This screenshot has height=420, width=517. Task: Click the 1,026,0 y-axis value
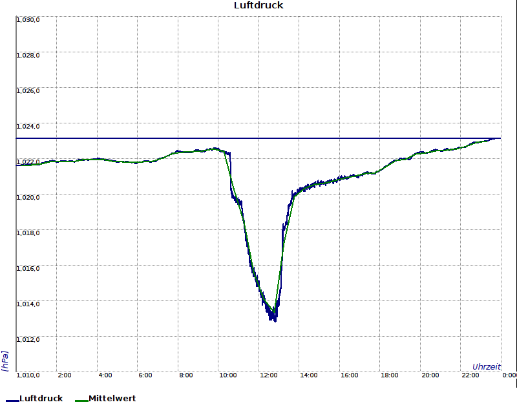click(x=28, y=91)
